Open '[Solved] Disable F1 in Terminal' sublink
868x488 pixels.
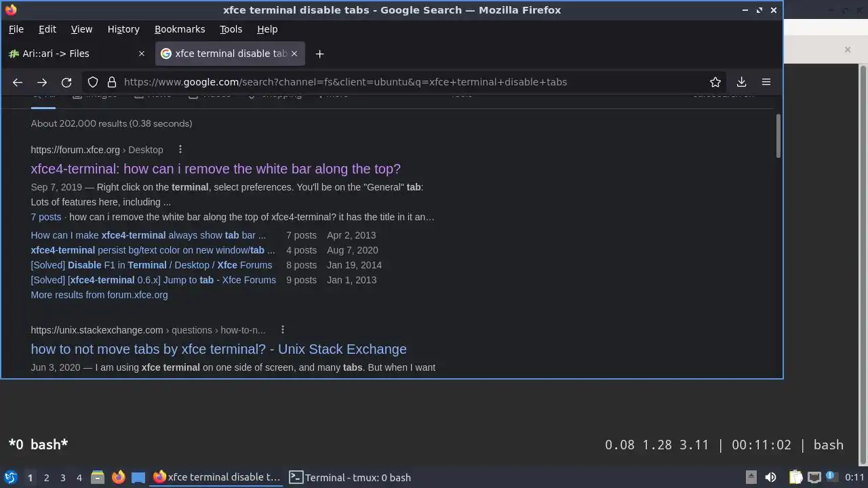(x=151, y=265)
